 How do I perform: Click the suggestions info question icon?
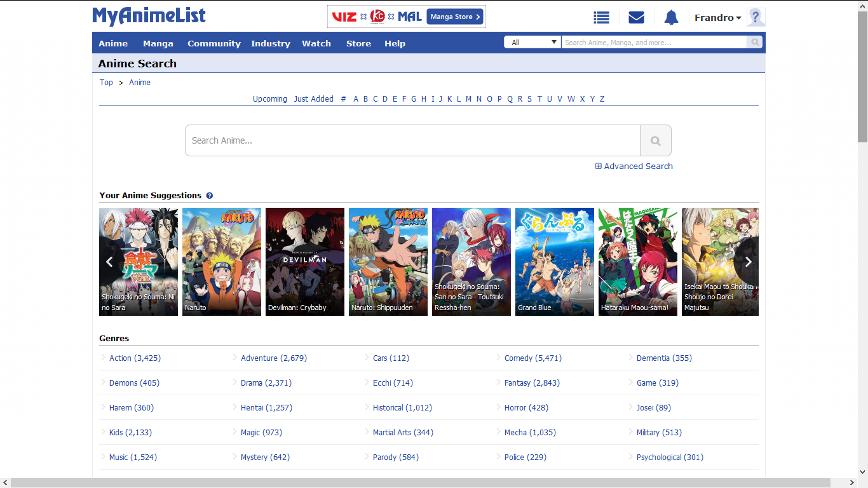coord(210,196)
